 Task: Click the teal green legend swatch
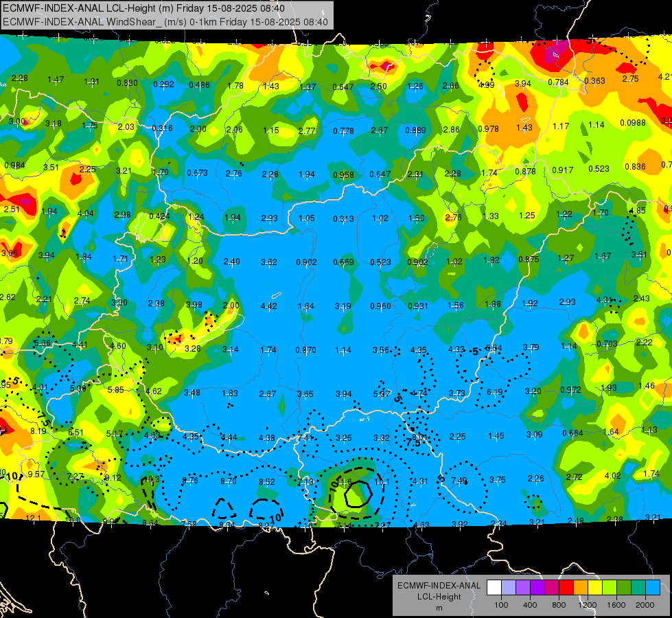point(638,588)
